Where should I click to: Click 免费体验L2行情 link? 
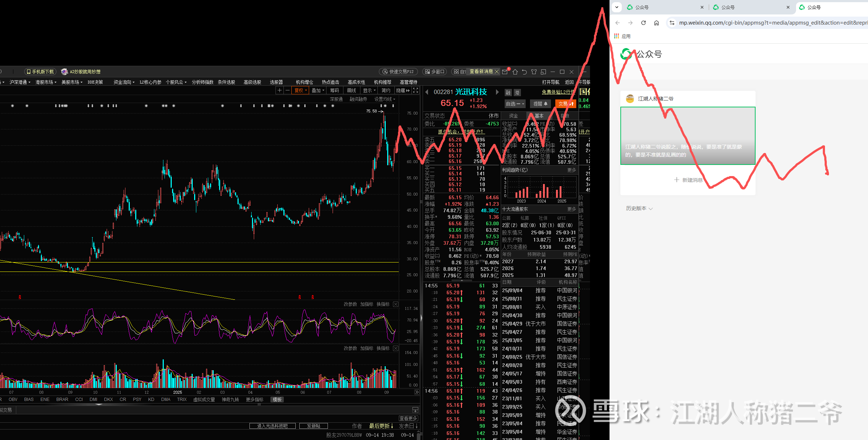tap(557, 92)
